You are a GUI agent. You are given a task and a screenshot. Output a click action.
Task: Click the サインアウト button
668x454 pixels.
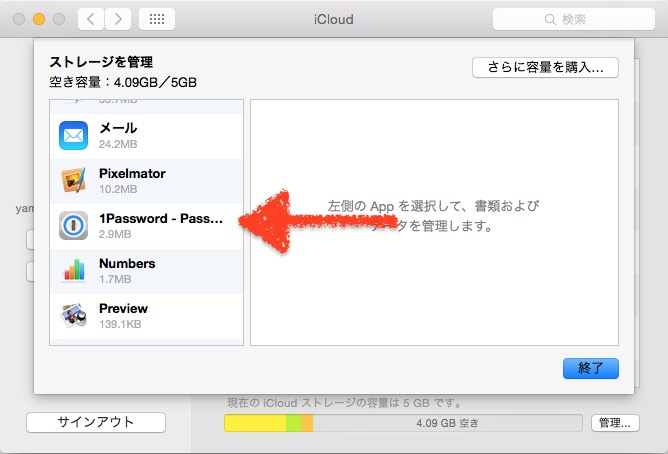(96, 422)
